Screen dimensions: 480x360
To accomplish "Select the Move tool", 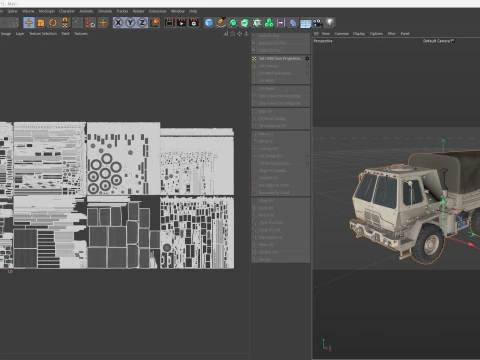I will [29, 23].
